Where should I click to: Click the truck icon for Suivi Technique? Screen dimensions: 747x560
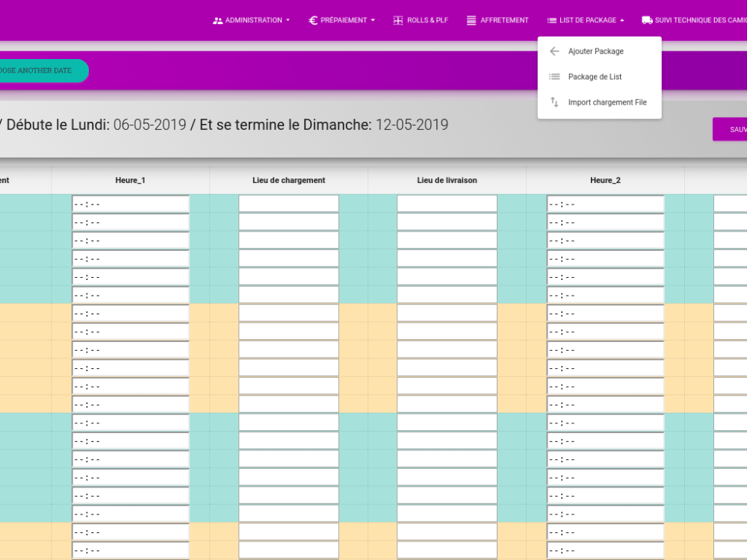pyautogui.click(x=647, y=20)
